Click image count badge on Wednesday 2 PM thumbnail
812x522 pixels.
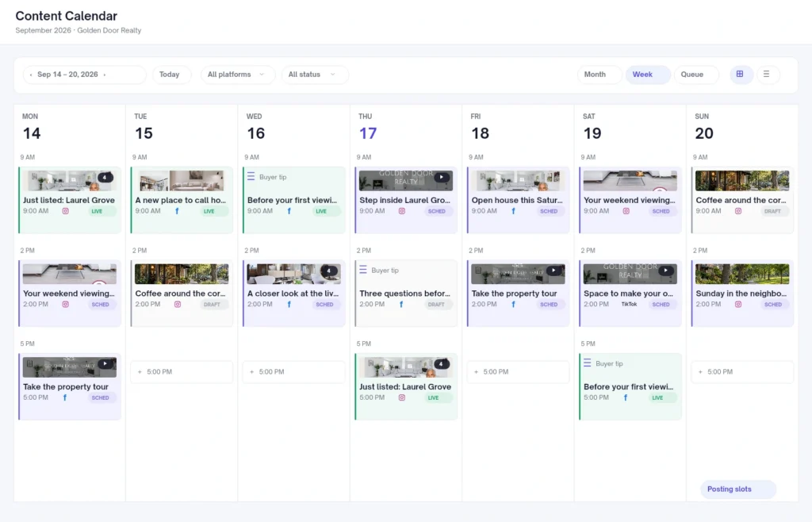[x=329, y=271]
